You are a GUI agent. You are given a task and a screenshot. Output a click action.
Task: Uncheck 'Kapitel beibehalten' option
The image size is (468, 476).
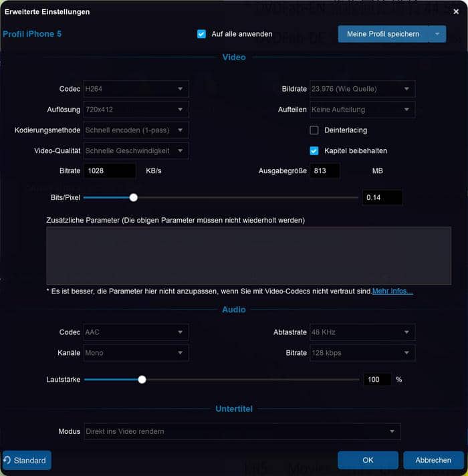(314, 151)
